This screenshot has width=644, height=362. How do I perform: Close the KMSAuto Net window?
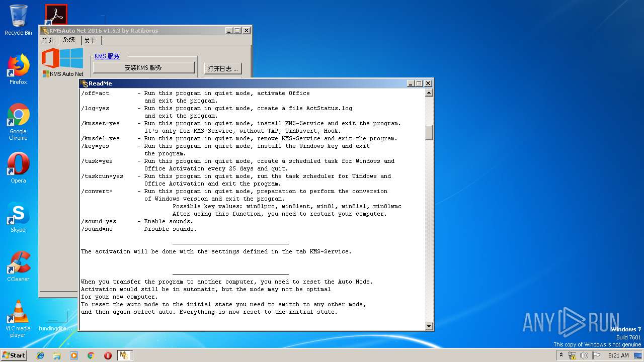tap(247, 31)
